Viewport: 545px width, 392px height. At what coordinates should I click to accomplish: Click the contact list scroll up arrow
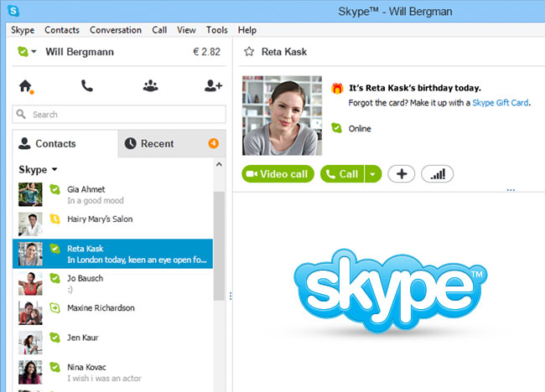point(219,164)
